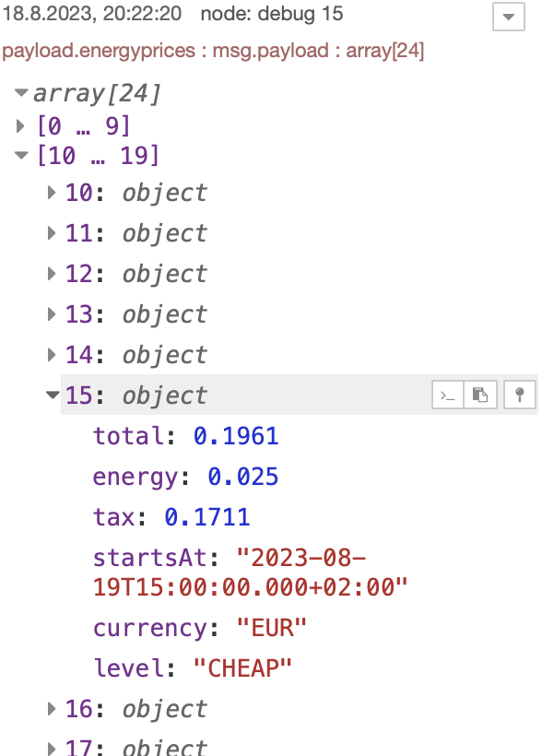Viewport: 542px width, 756px height.
Task: Expand object 13
Action: click(x=52, y=314)
